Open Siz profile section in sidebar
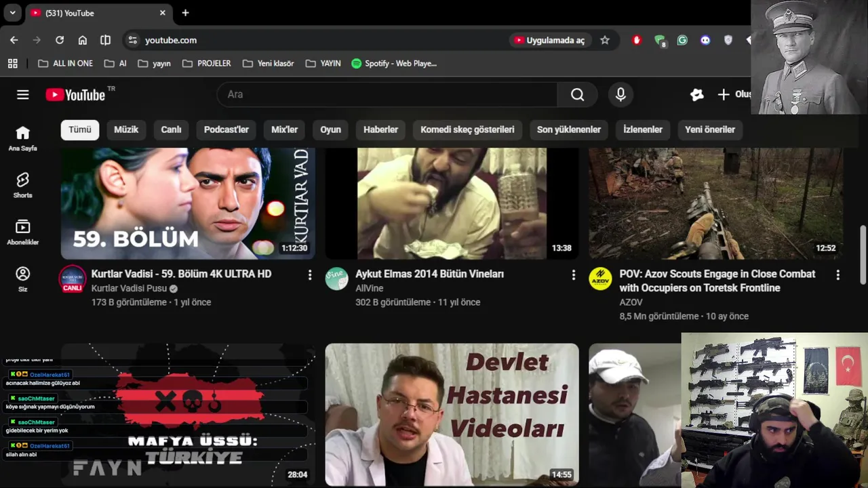Screen dimensions: 868x488 point(23,279)
